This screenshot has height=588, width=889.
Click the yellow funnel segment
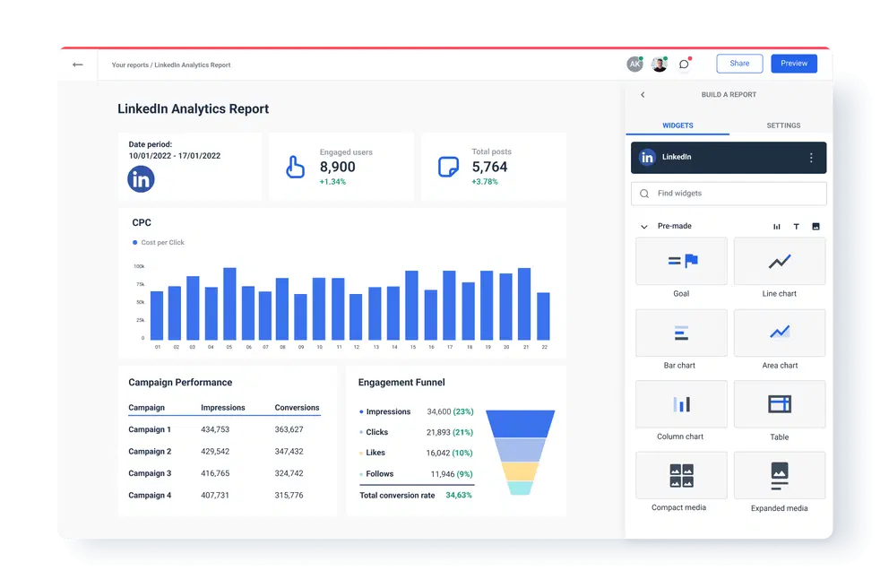click(520, 471)
